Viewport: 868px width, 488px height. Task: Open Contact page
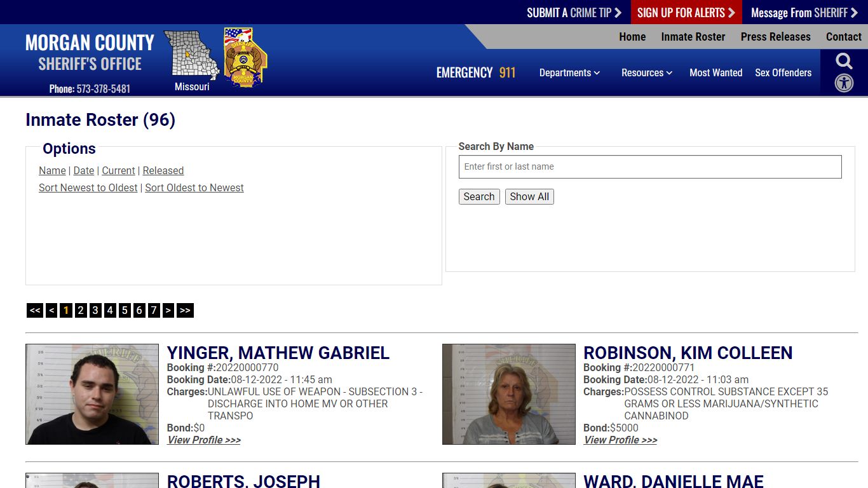pos(844,37)
